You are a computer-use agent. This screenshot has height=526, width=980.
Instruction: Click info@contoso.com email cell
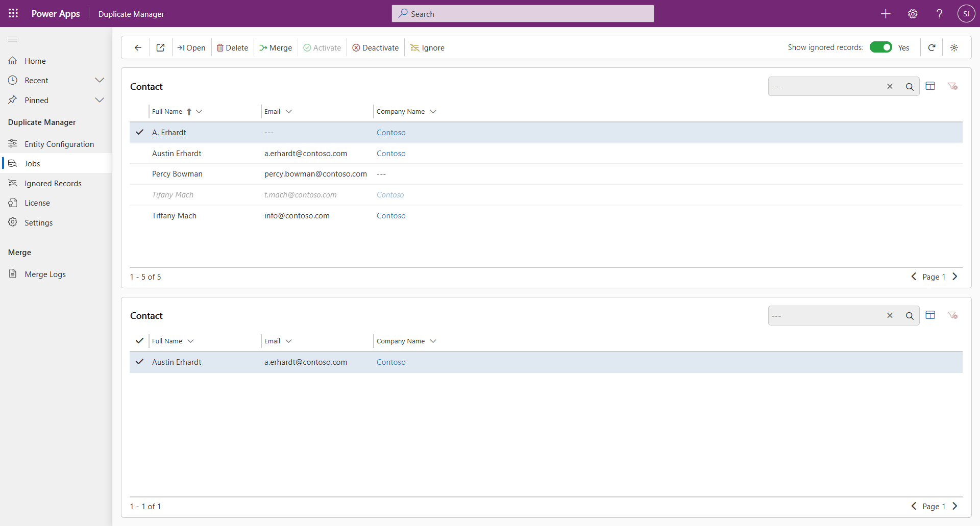tap(297, 215)
